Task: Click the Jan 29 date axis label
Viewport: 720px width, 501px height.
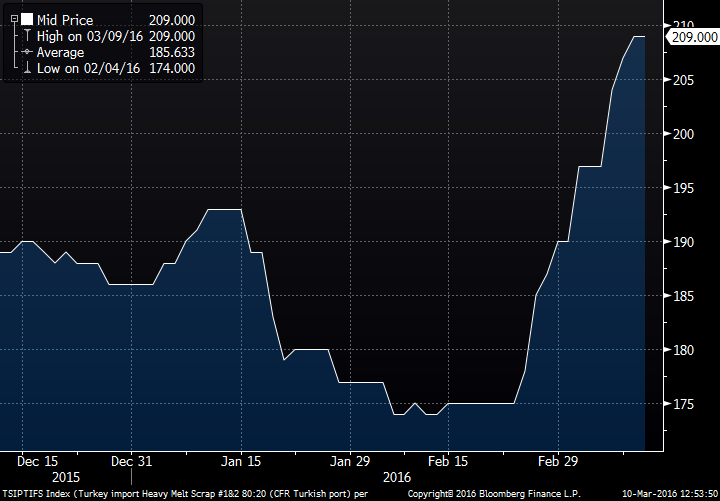Action: point(350,461)
